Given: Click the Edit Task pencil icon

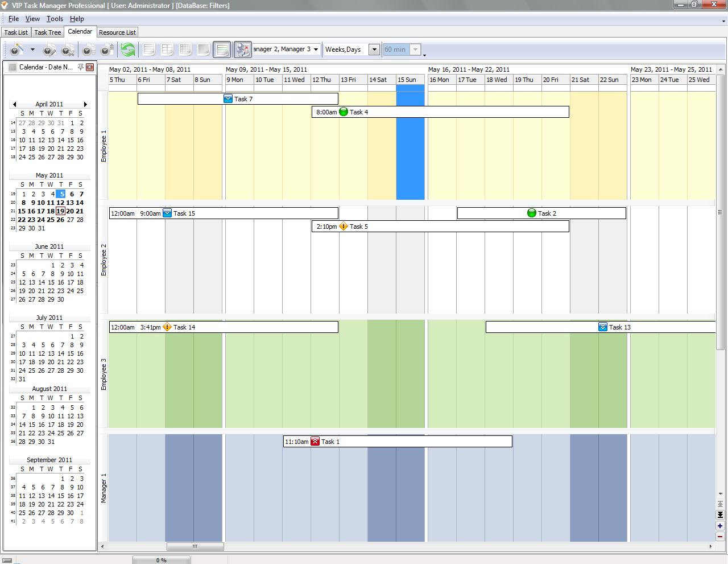Looking at the screenshot, I should pos(50,50).
